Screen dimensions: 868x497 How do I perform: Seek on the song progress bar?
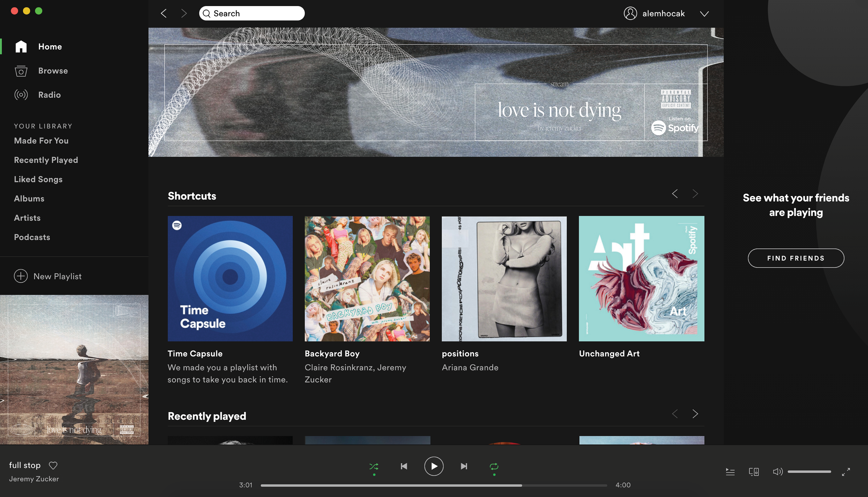point(434,485)
